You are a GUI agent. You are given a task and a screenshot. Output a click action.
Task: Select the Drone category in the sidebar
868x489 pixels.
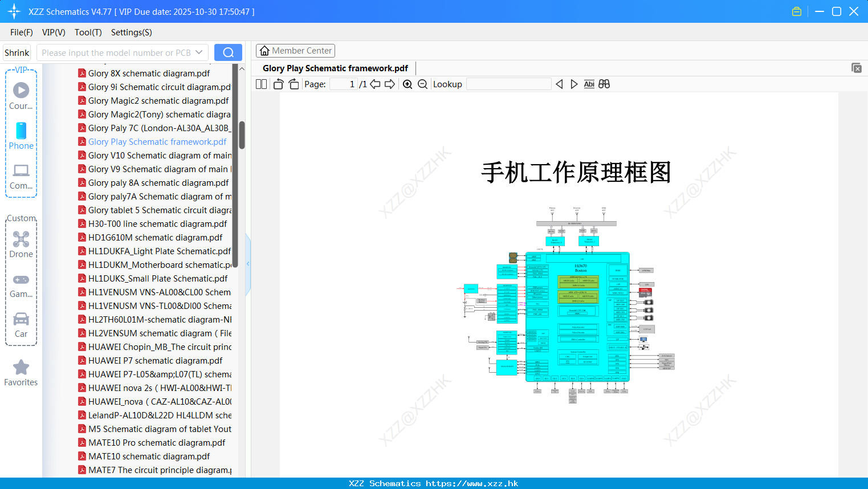pyautogui.click(x=21, y=244)
